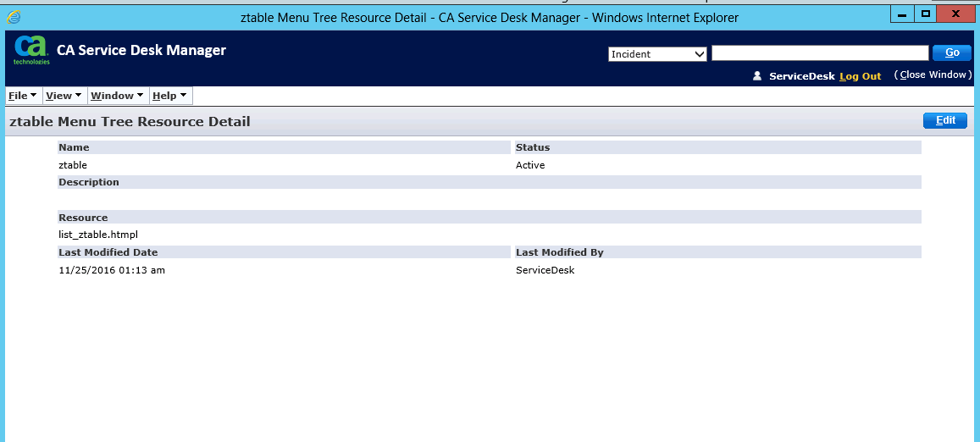Maximize the browser window

[926, 14]
